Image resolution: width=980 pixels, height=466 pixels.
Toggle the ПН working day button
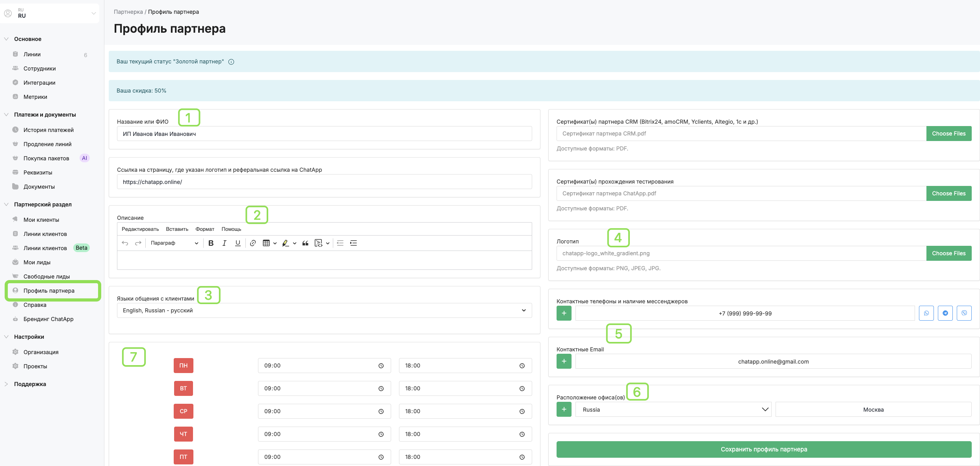(x=184, y=366)
